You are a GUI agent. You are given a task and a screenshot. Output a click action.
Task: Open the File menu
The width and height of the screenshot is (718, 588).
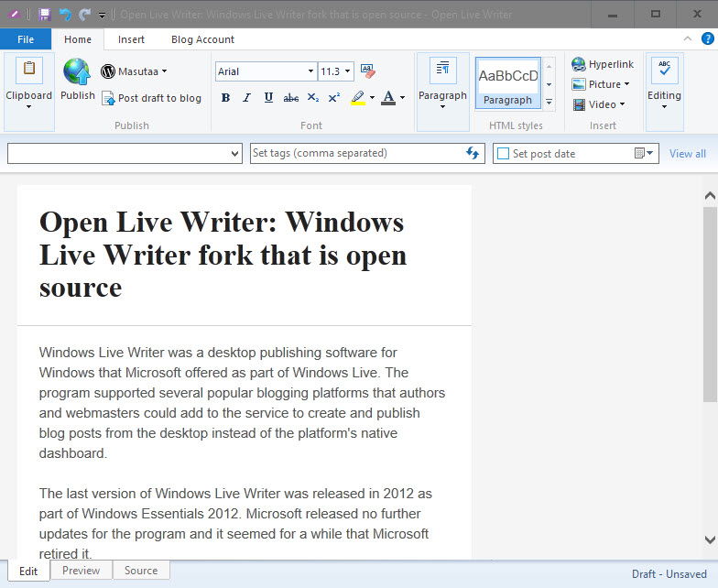click(x=26, y=39)
